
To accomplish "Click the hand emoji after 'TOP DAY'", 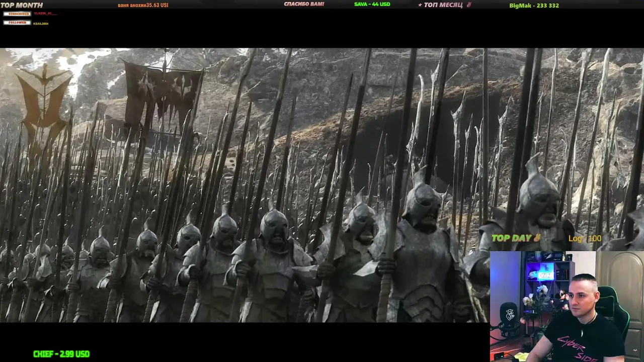I will (536, 238).
